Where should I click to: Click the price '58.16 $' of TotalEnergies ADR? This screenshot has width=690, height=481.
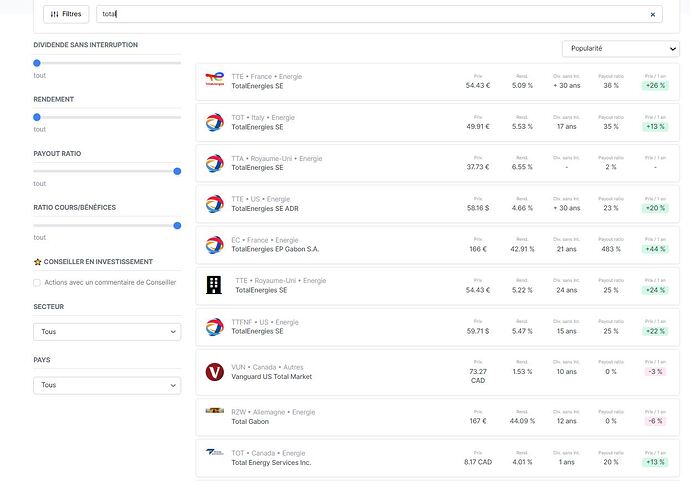coord(478,208)
